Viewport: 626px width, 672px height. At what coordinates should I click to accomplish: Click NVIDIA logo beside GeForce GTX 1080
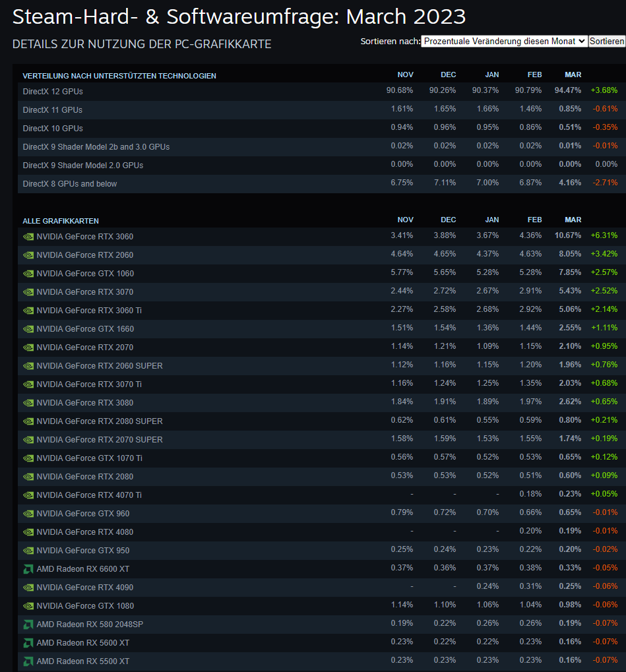click(x=28, y=605)
